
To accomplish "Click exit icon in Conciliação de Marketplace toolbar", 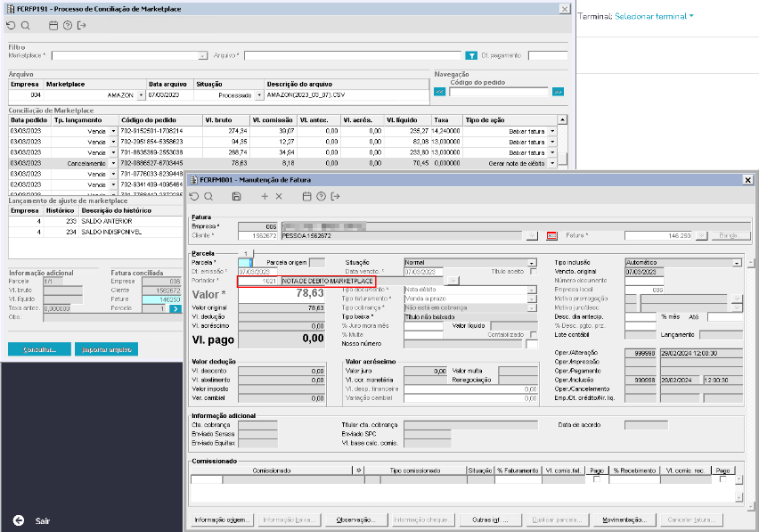I will click(x=82, y=26).
